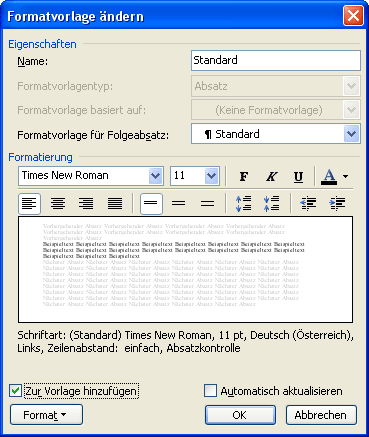Expand Formatvorlage für Folgeabsatz dropdown
This screenshot has height=437, width=369.
pyautogui.click(x=352, y=134)
